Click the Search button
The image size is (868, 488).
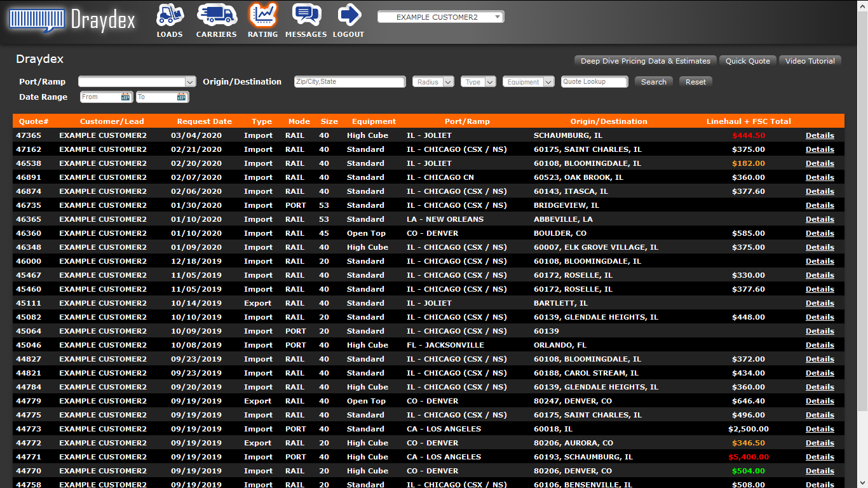pyautogui.click(x=653, y=82)
